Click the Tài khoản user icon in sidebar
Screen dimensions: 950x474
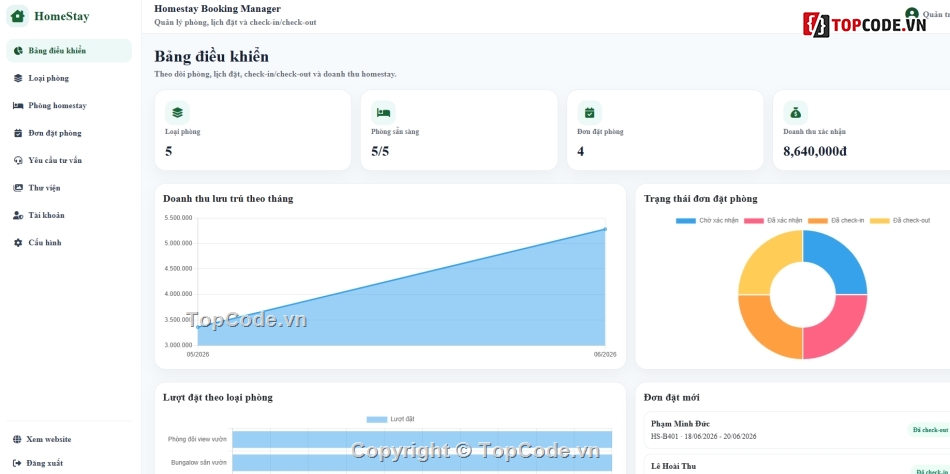18,215
